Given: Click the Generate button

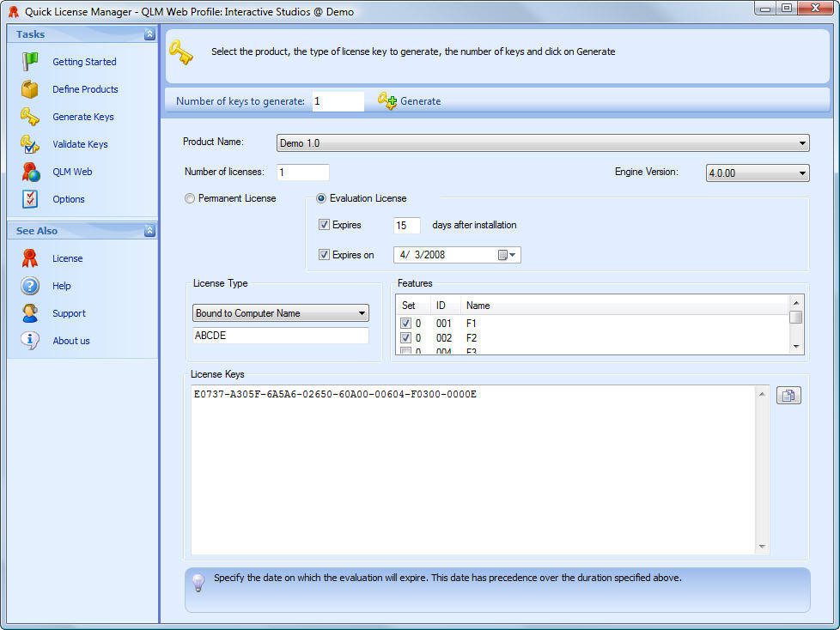Looking at the screenshot, I should [x=410, y=101].
